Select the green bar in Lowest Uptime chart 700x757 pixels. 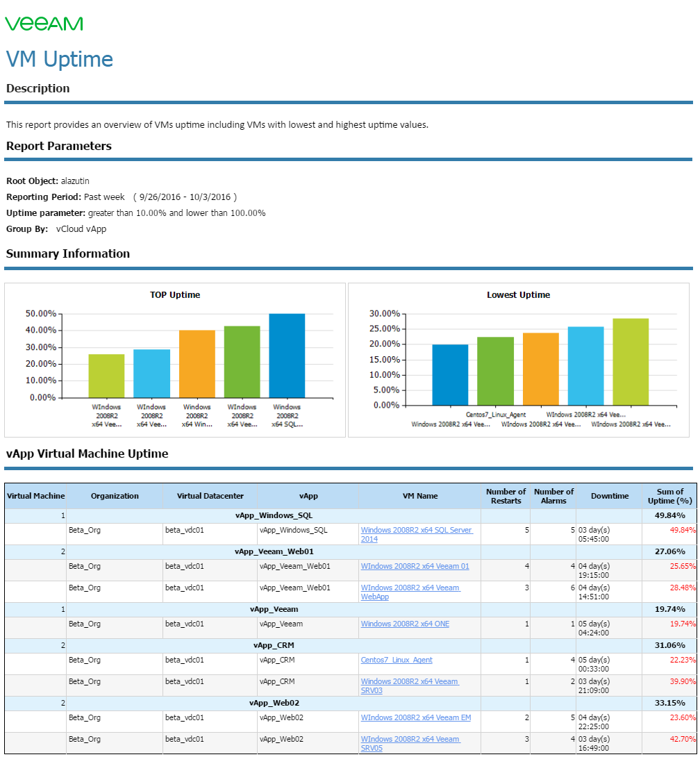tap(495, 371)
